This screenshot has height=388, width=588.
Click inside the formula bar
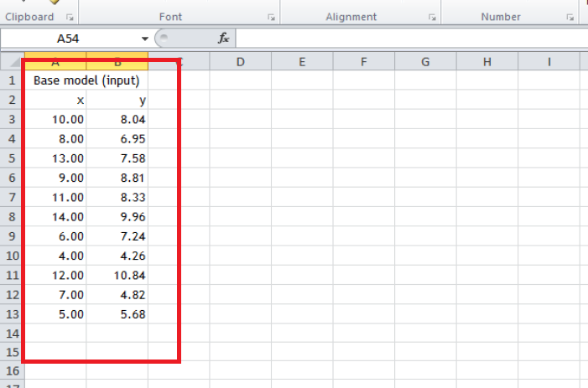click(412, 39)
